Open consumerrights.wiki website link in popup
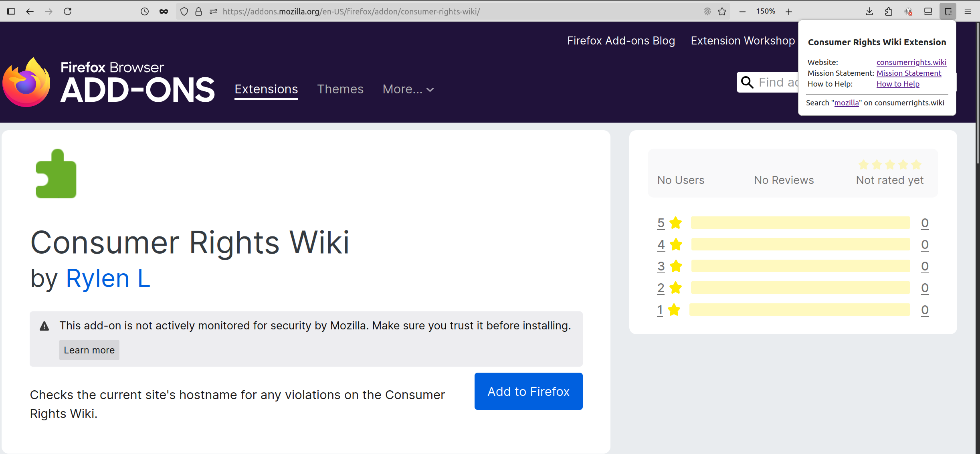 click(911, 62)
